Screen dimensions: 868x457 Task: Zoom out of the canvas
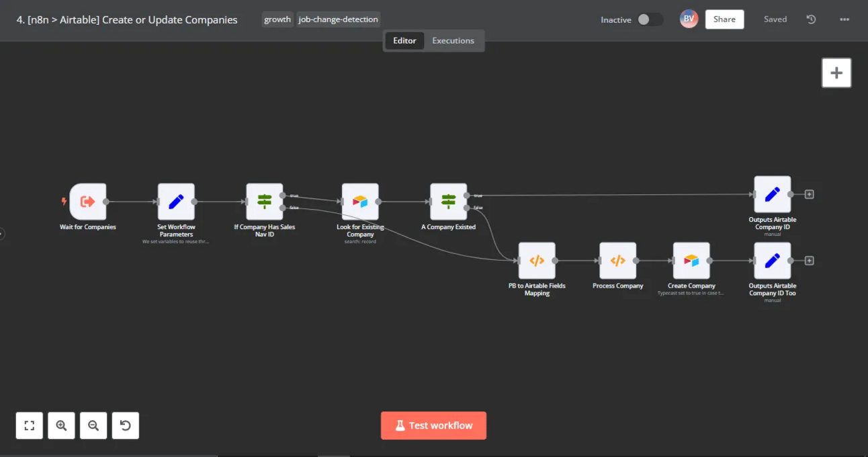pyautogui.click(x=93, y=425)
